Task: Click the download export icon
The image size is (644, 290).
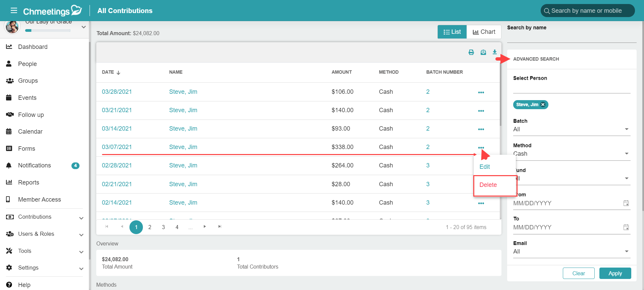Action: (x=495, y=52)
